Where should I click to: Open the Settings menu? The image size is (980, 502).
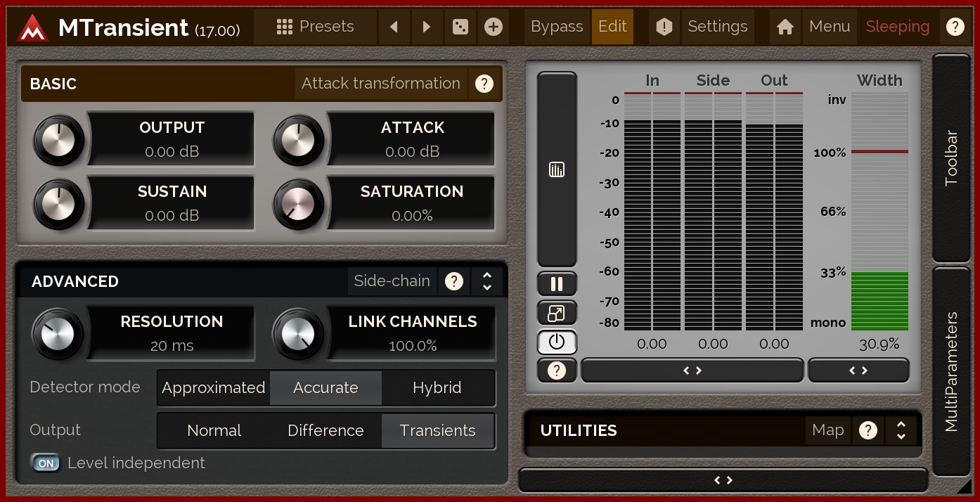coord(717,27)
